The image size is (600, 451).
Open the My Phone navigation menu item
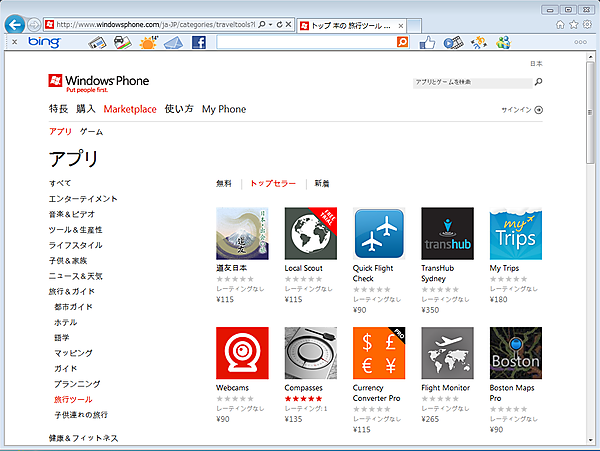point(224,109)
